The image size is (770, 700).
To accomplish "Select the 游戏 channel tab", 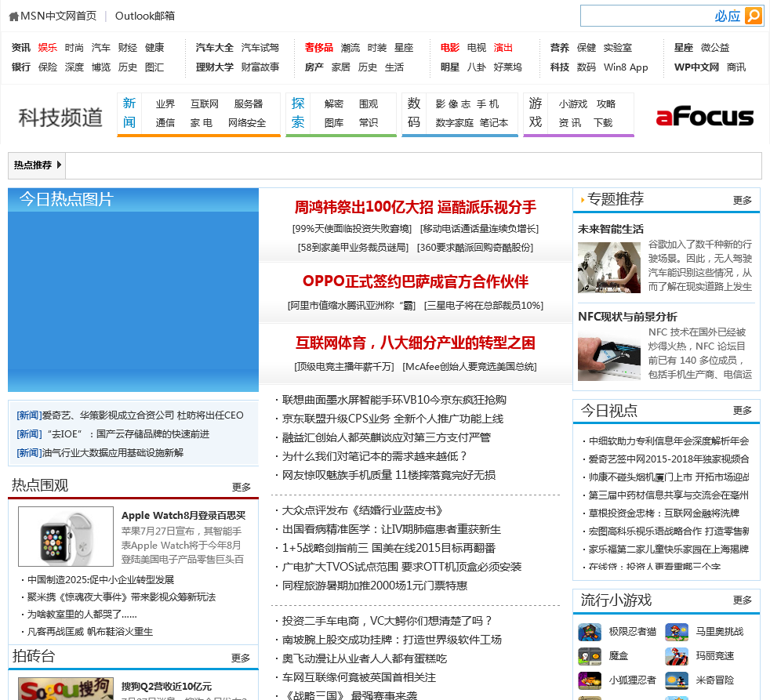I will point(536,113).
